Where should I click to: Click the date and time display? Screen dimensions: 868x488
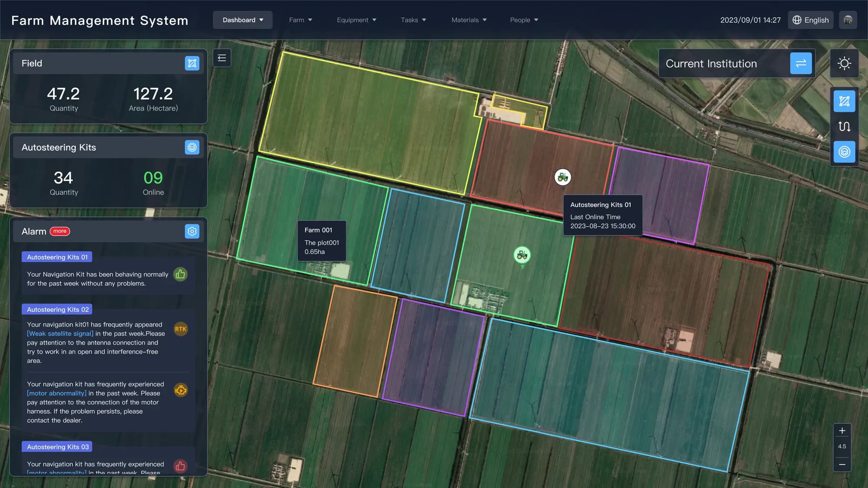[750, 20]
